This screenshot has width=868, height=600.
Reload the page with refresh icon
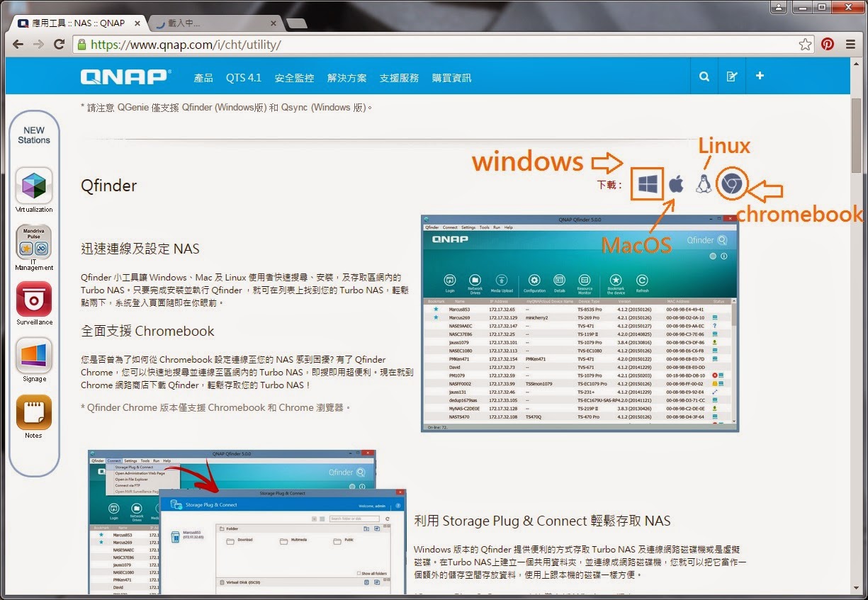click(x=60, y=44)
